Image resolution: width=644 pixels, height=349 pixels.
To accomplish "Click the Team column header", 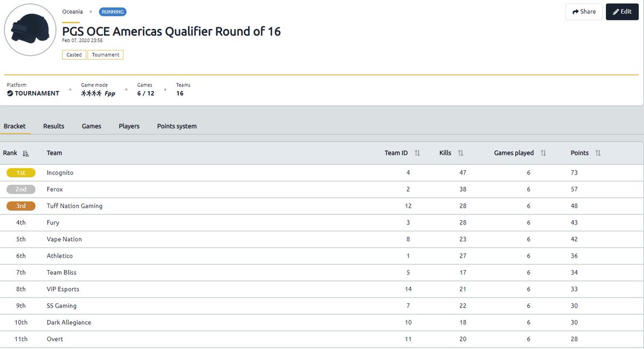I will coord(54,153).
